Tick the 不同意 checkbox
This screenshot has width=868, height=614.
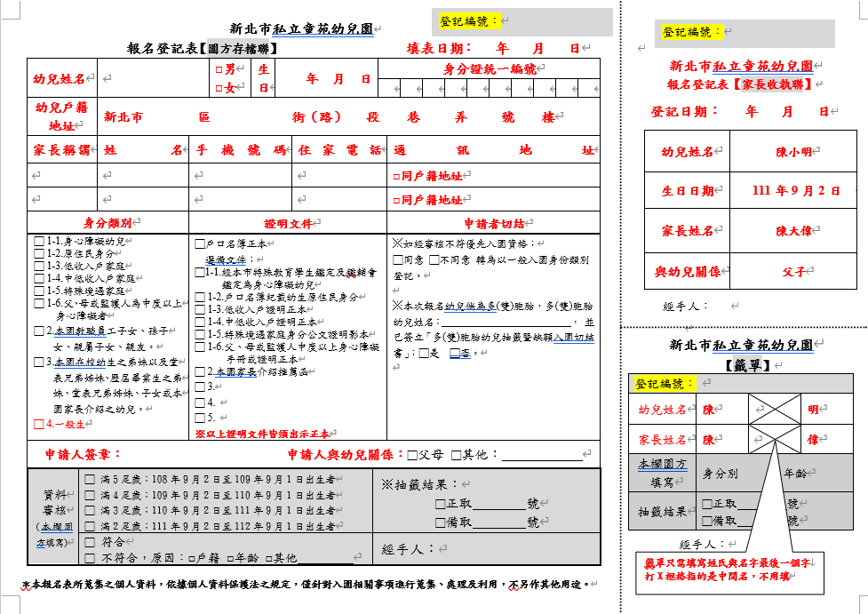(434, 259)
